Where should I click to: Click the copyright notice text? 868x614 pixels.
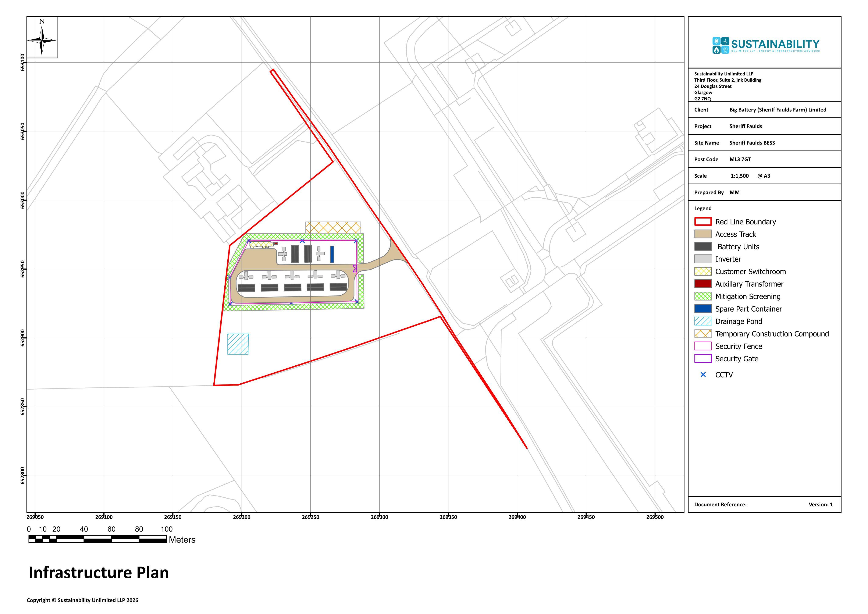(x=82, y=600)
